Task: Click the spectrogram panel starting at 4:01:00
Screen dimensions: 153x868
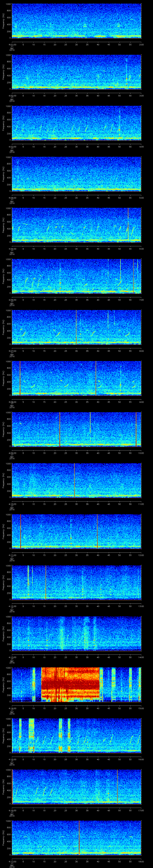Action: [77, 21]
